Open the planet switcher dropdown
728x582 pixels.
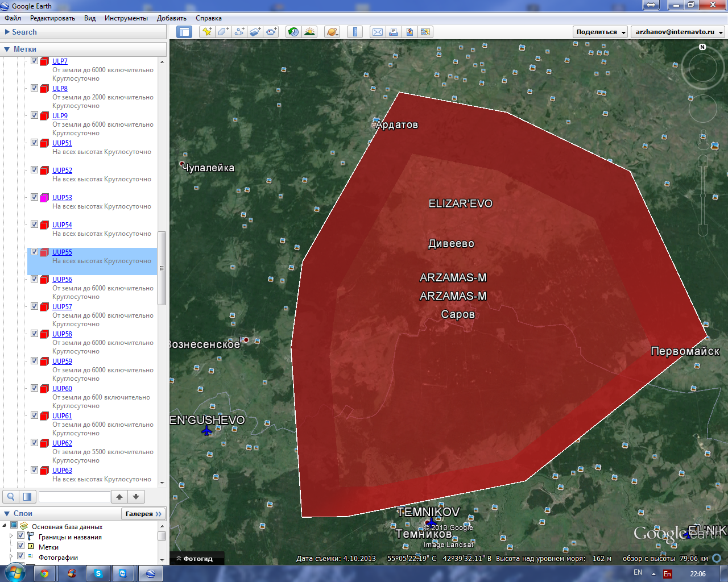click(x=332, y=32)
